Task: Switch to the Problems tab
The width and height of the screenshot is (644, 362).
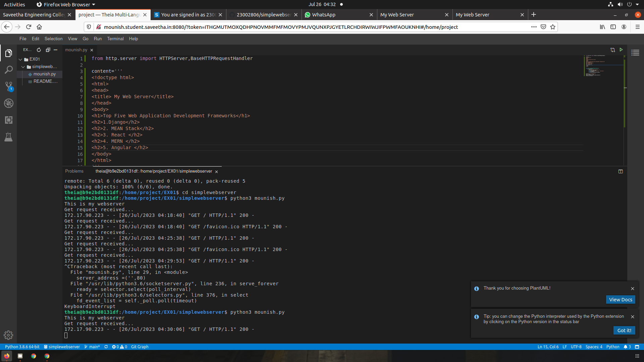Action: [x=74, y=171]
